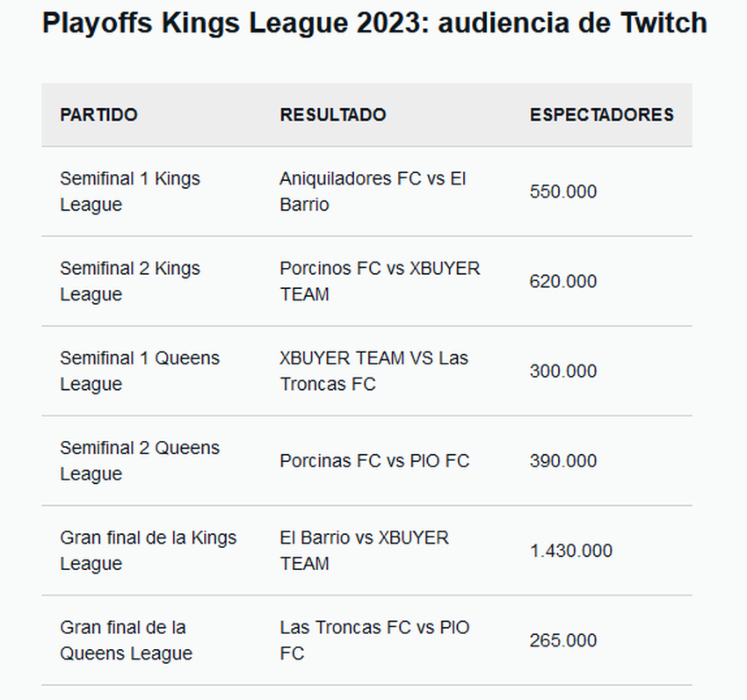Screen dimensions: 747x700
Task: Click Porcinos FC vs XBUYER TEAM text
Action: pyautogui.click(x=380, y=281)
